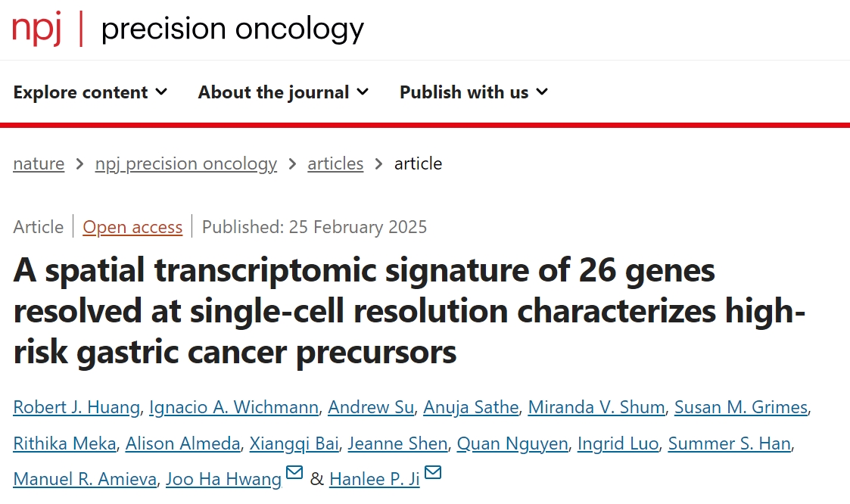Select author Ignacio A. Wichmann

pyautogui.click(x=234, y=407)
